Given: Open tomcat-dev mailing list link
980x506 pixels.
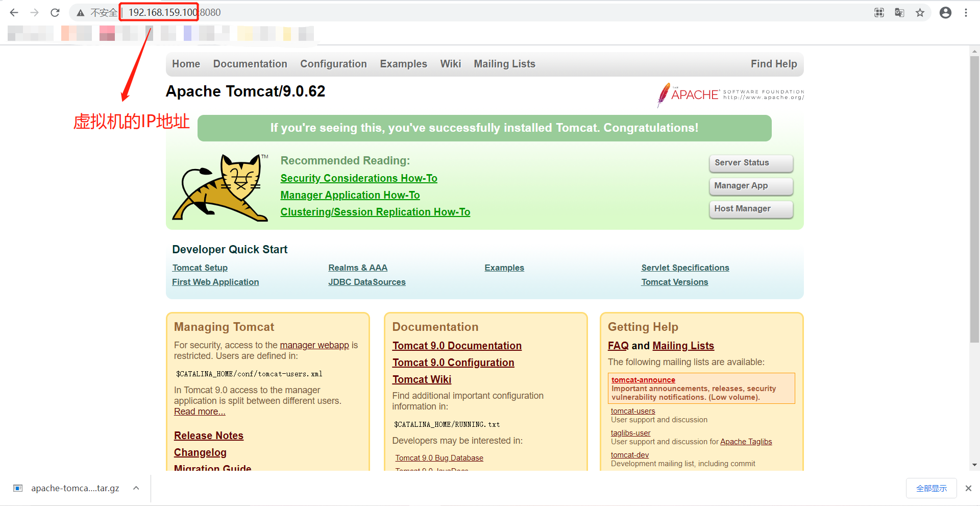Looking at the screenshot, I should [630, 455].
